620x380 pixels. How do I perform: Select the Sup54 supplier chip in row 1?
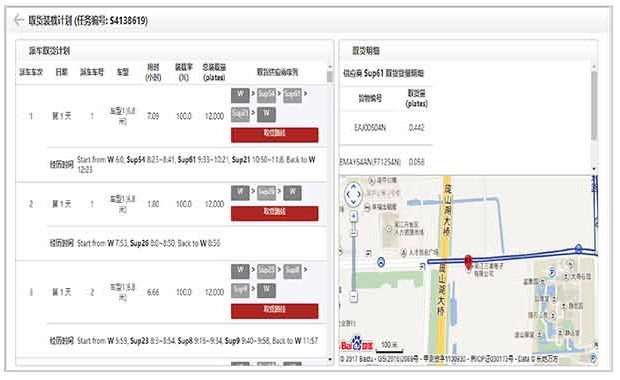267,95
